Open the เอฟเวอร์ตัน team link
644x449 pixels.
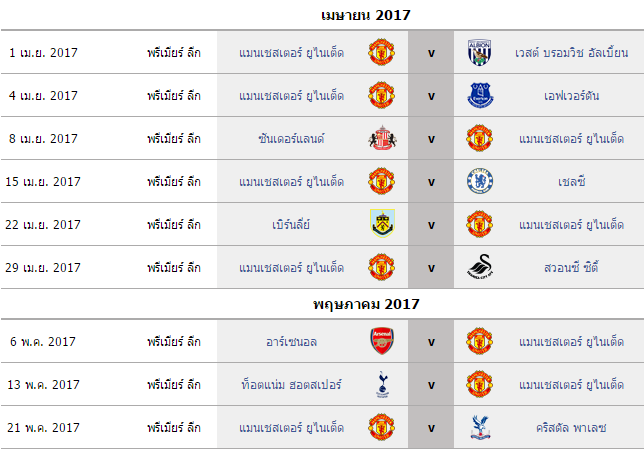[x=571, y=96]
